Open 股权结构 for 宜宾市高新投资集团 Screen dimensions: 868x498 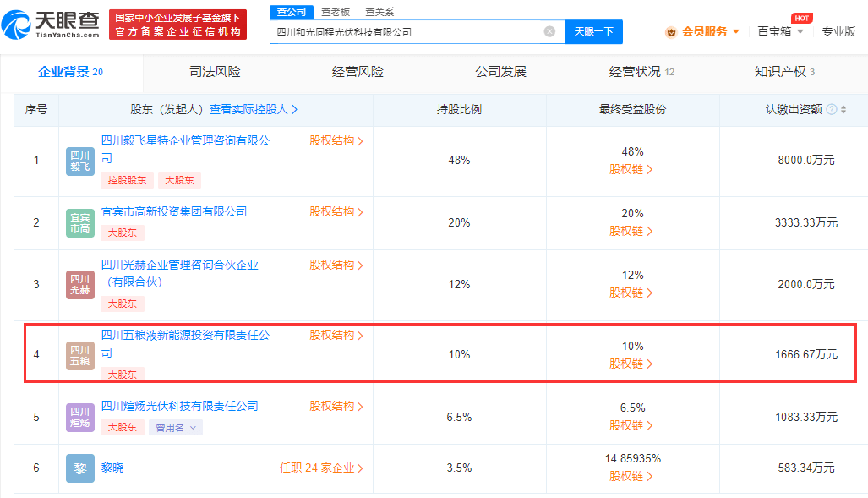[x=336, y=211]
